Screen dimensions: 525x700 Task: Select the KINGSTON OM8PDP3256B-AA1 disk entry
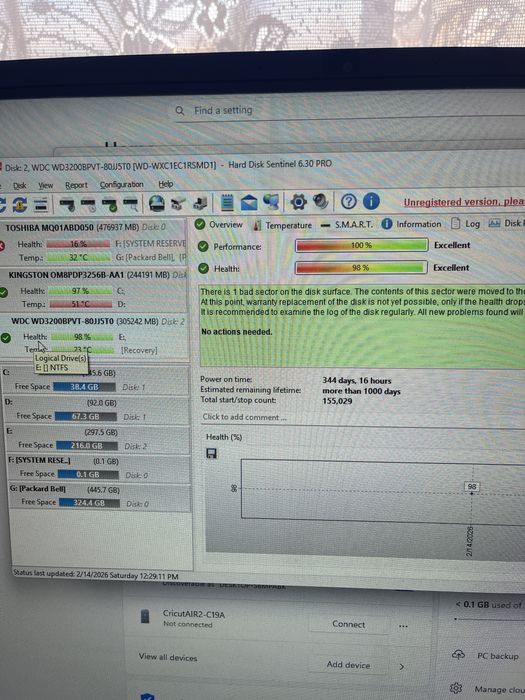coord(94,290)
